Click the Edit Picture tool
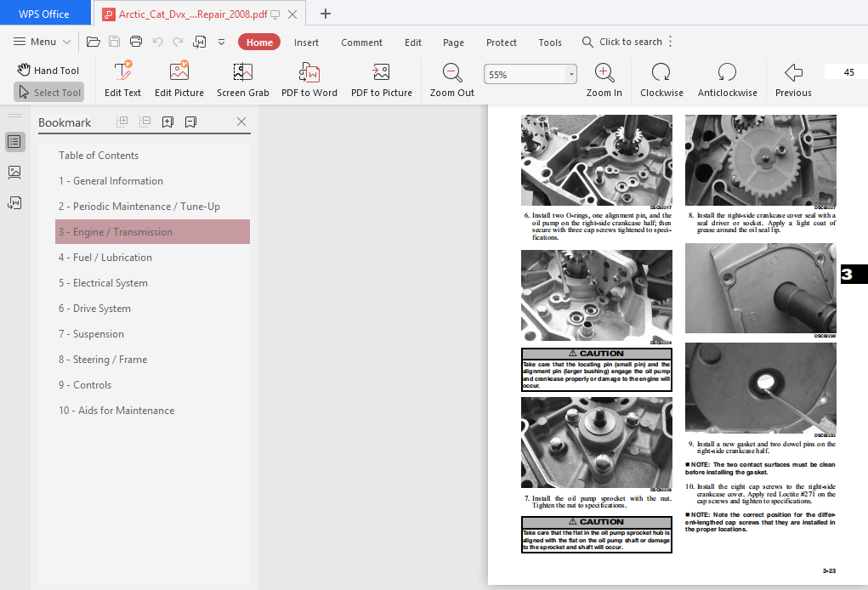Viewport: 868px width, 590px height. click(179, 79)
